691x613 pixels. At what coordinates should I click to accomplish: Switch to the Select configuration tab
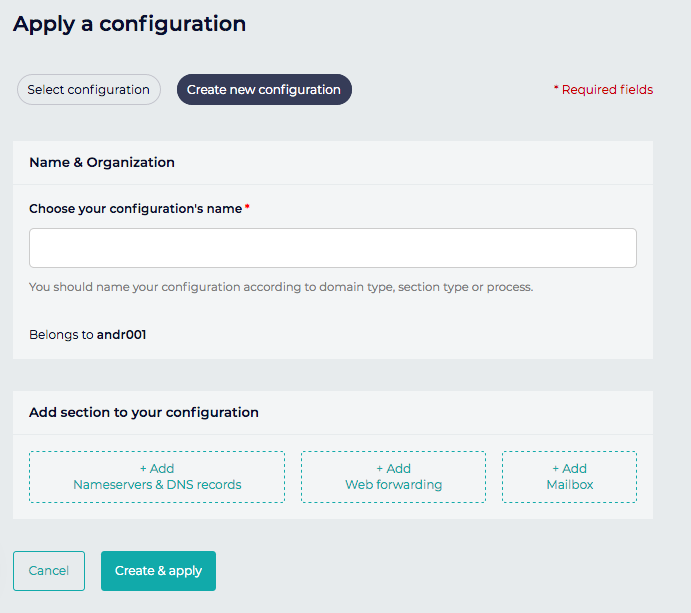coord(89,90)
